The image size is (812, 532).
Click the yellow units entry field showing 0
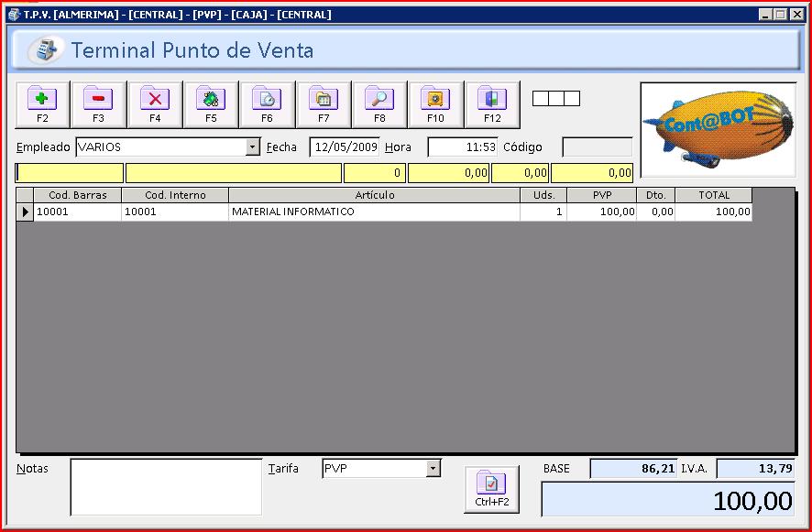tap(375, 173)
